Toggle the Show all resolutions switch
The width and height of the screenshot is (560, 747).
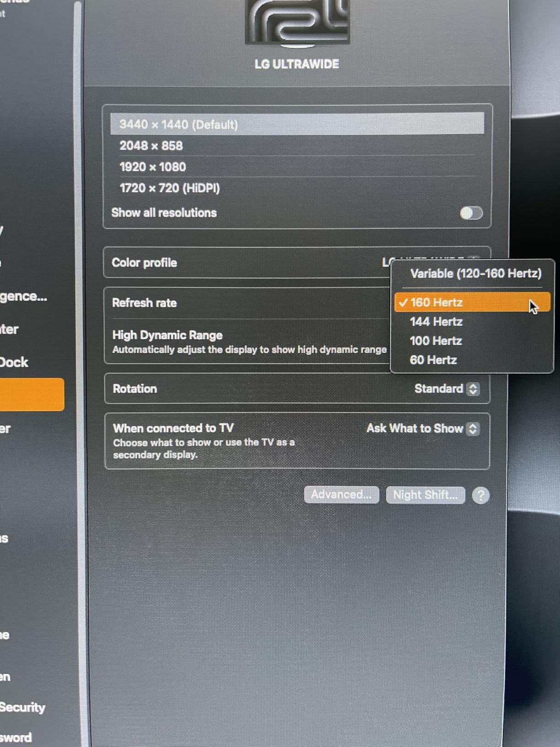coord(471,213)
